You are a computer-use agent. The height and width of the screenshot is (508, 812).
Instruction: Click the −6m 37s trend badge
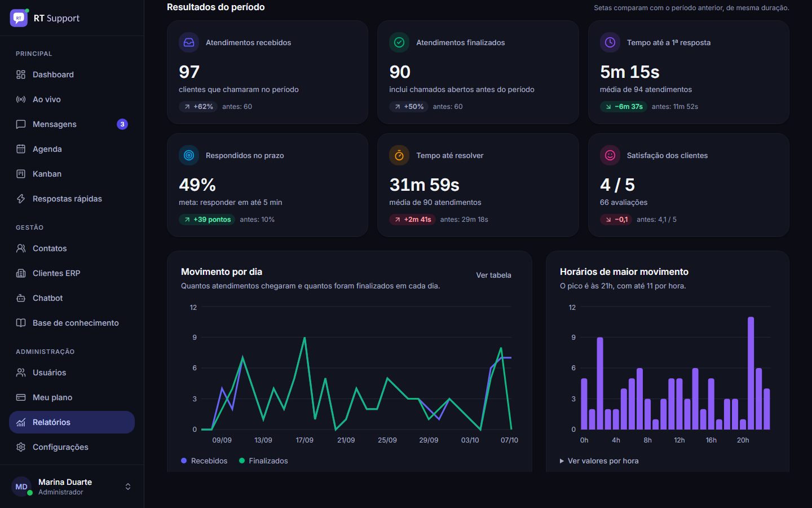click(624, 106)
